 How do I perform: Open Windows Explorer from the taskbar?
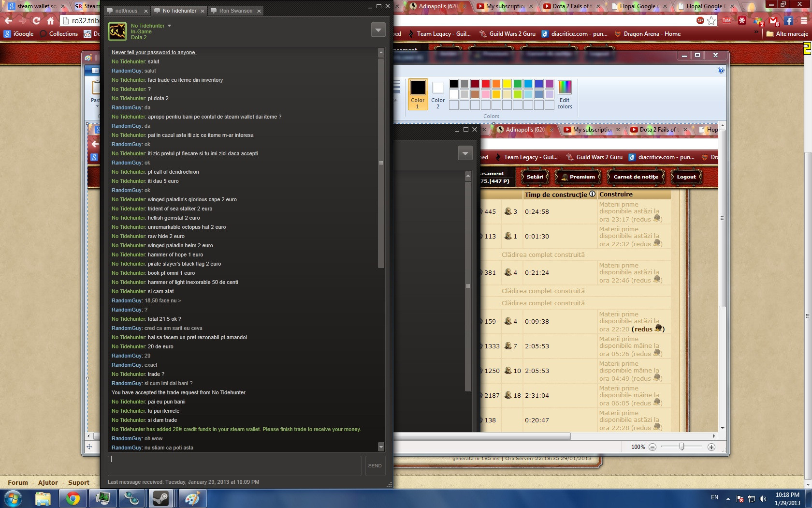43,498
